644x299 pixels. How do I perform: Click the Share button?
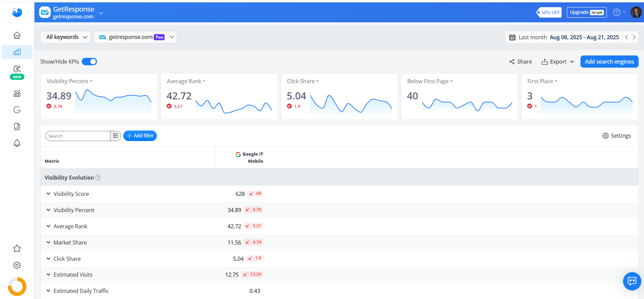[520, 62]
